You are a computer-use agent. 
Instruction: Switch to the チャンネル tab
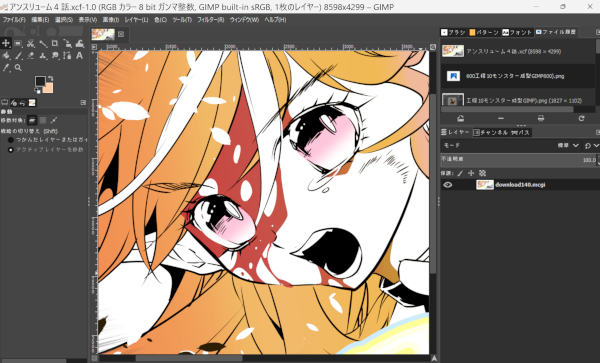491,132
